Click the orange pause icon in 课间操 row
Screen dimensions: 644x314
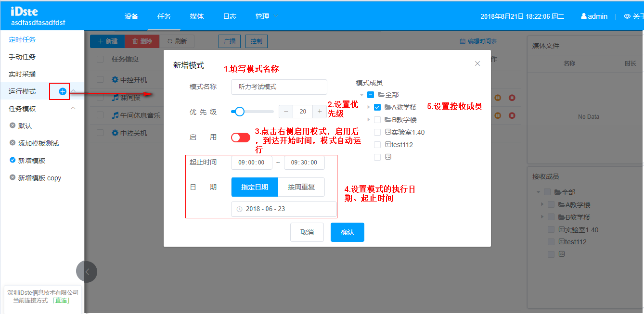tap(498, 98)
